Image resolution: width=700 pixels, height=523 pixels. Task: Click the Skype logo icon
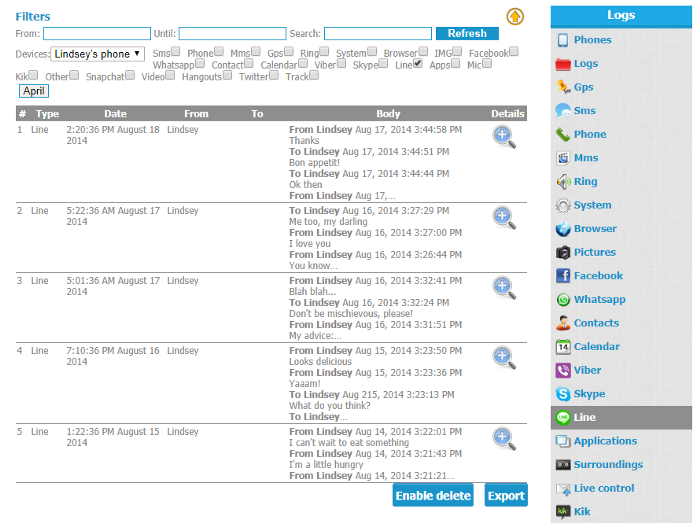(563, 394)
